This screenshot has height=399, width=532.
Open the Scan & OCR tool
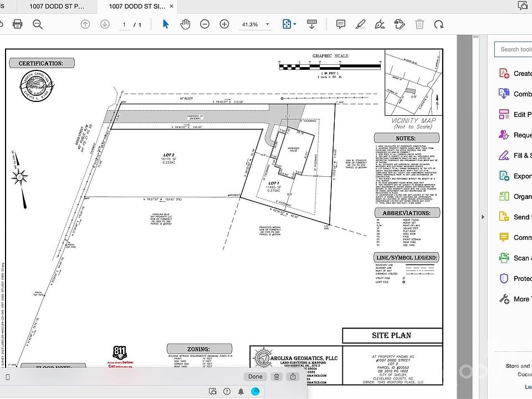[x=515, y=258]
